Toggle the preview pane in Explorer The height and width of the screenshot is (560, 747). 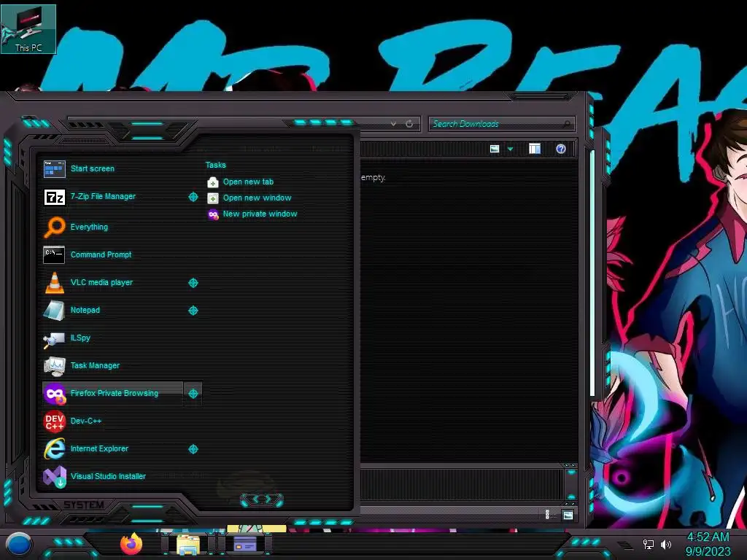pos(535,149)
